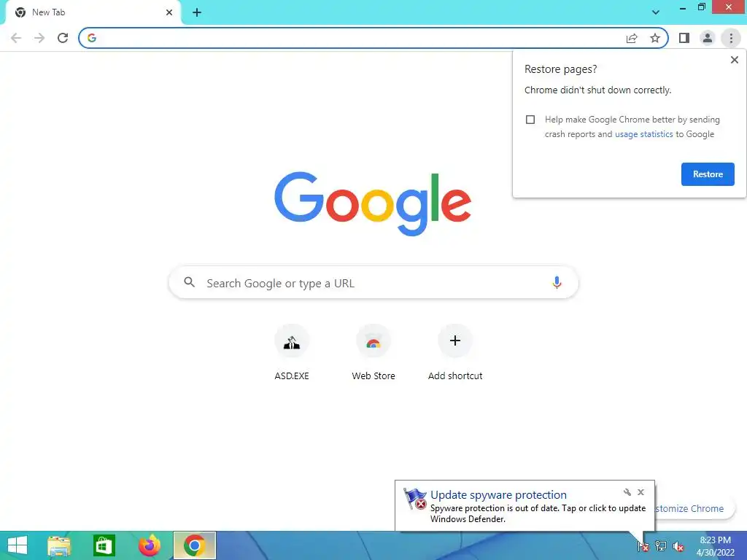Start voice search with microphone icon

tap(556, 282)
